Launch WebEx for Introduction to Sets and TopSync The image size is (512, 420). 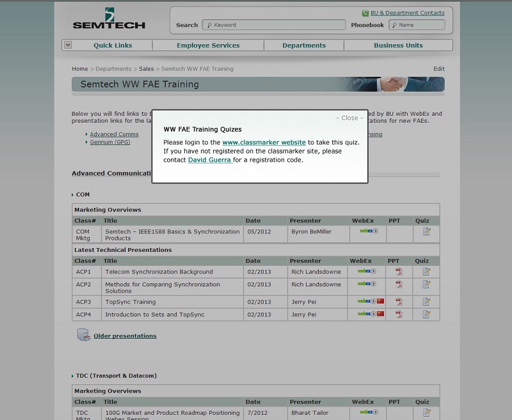(x=366, y=314)
